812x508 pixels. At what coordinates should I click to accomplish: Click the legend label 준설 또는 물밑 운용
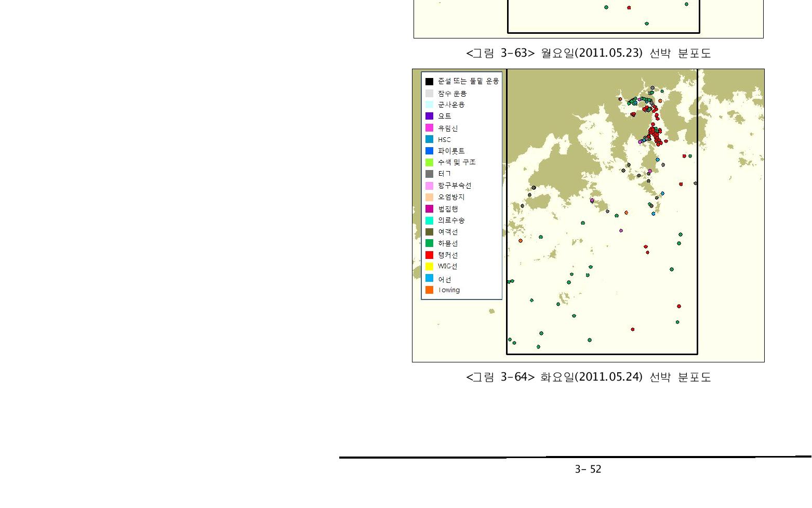(x=468, y=81)
